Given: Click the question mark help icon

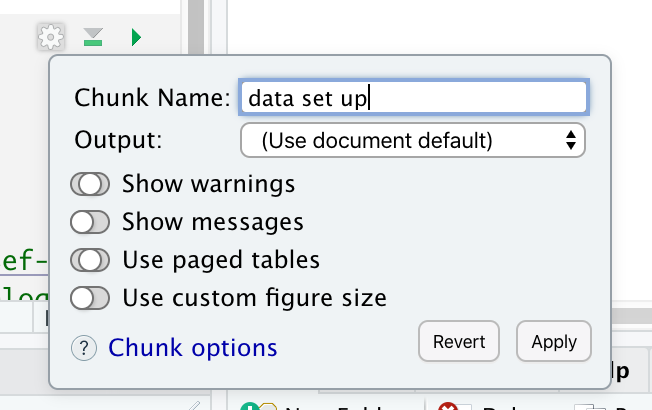Looking at the screenshot, I should [x=83, y=348].
